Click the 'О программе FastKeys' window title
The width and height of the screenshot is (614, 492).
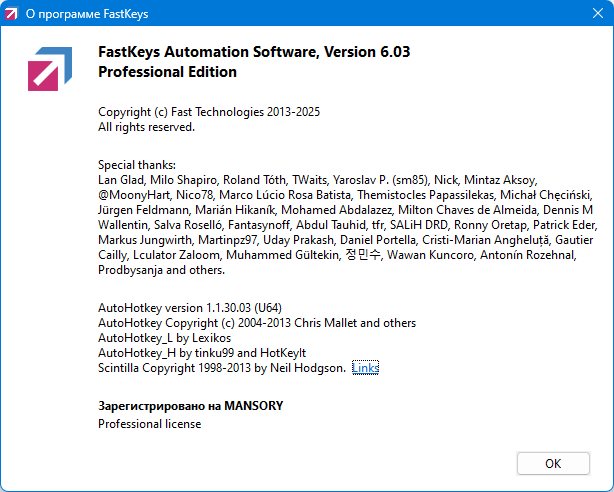[x=87, y=14]
